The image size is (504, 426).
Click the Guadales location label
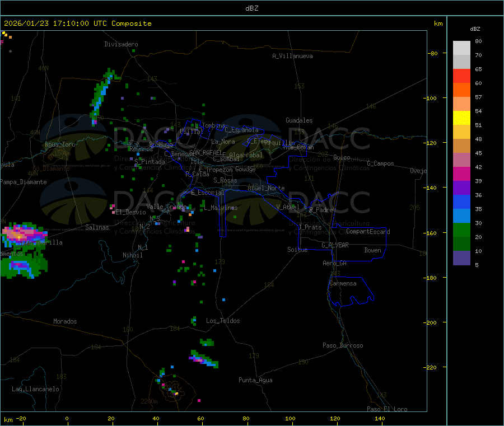pyautogui.click(x=299, y=120)
